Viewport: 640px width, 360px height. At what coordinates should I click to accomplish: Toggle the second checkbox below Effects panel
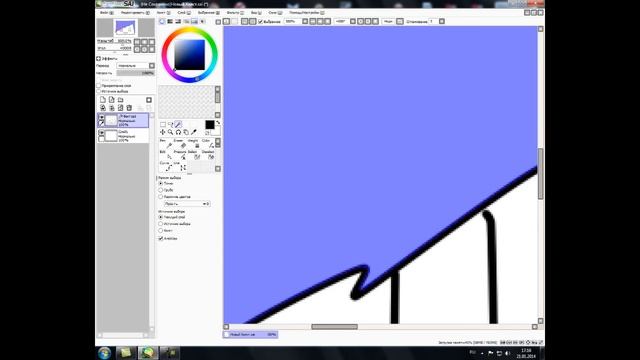coord(98,91)
